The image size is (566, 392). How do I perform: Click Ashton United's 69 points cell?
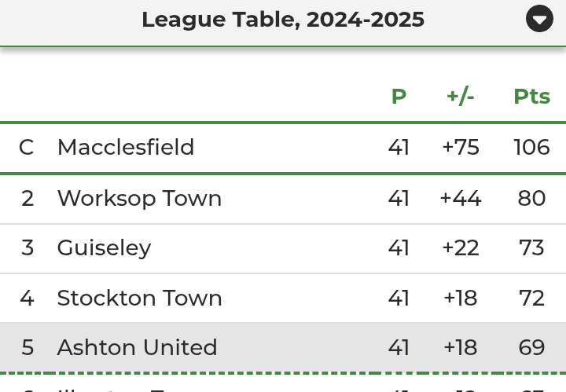(x=531, y=347)
